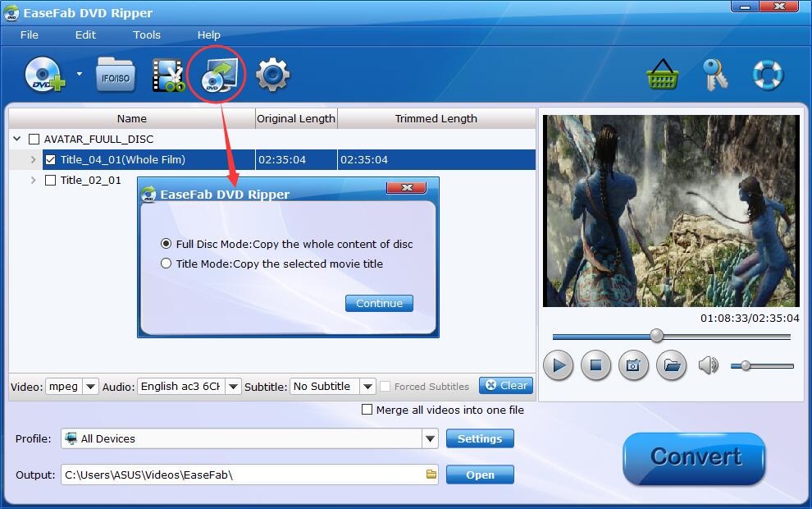Click the AVATAR_FUULL_DISC disc name

(x=98, y=139)
